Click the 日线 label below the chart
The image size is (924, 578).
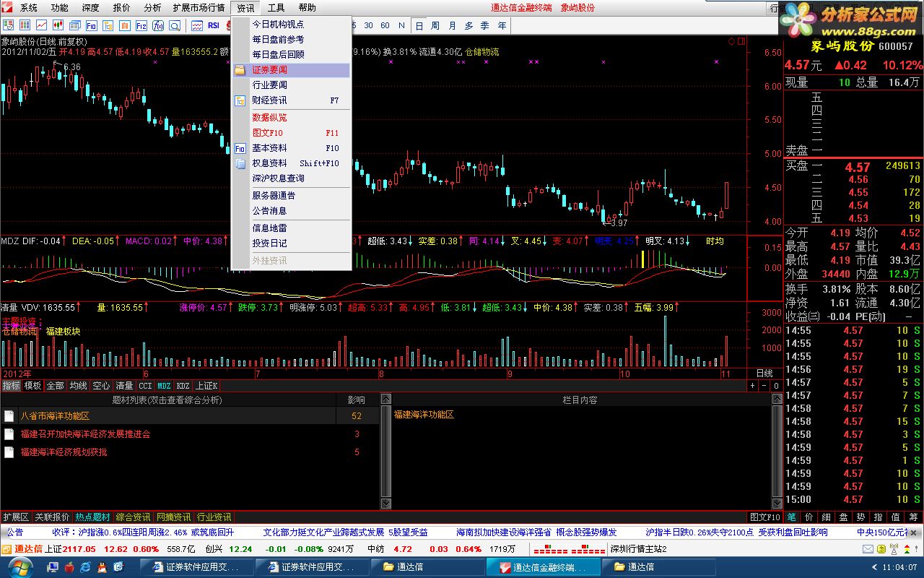tap(764, 374)
